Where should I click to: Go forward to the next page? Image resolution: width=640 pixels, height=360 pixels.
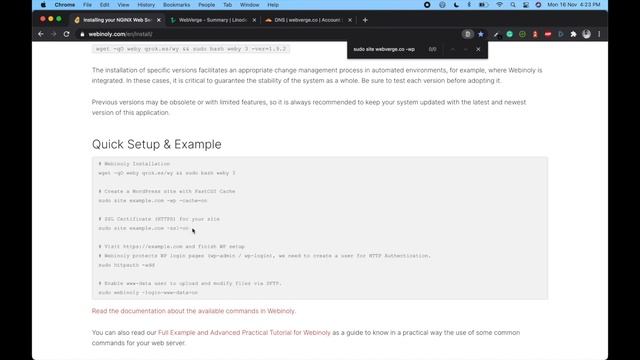[x=53, y=34]
